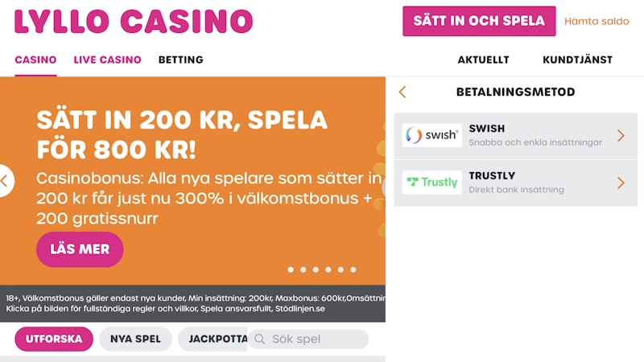Open the Betting tab

[x=180, y=60]
